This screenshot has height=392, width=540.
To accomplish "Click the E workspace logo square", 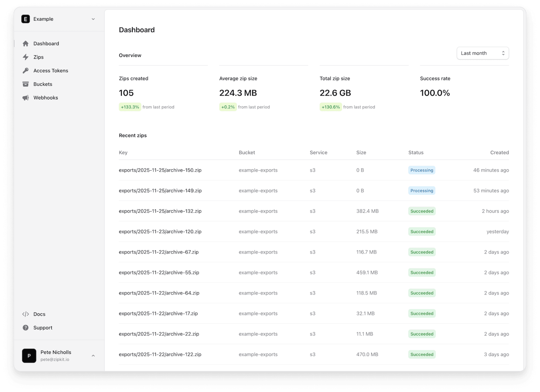I will (26, 19).
